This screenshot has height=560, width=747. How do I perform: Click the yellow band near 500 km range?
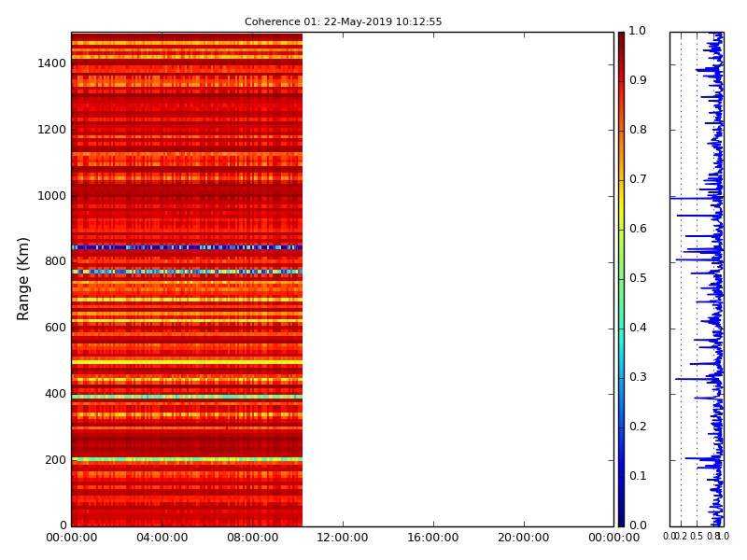pos(187,362)
